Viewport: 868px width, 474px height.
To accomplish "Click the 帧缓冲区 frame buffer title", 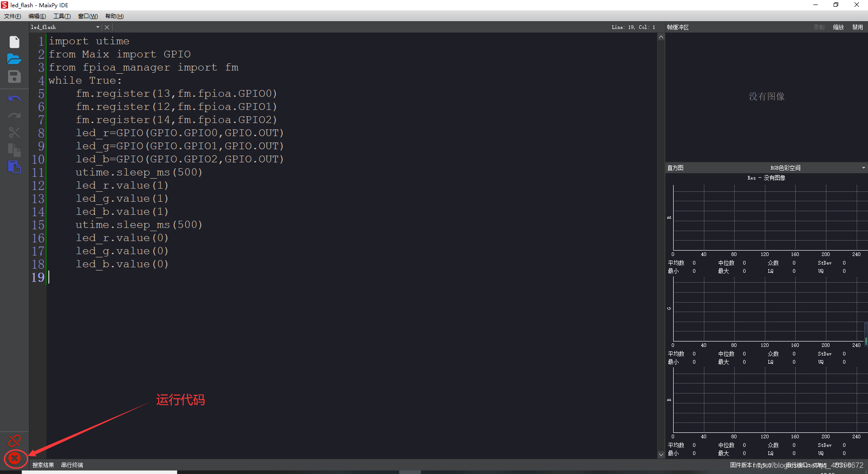I will (678, 28).
